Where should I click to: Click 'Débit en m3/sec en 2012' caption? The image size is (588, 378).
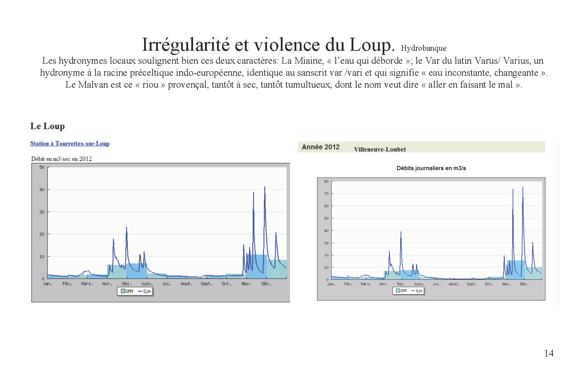tap(61, 159)
